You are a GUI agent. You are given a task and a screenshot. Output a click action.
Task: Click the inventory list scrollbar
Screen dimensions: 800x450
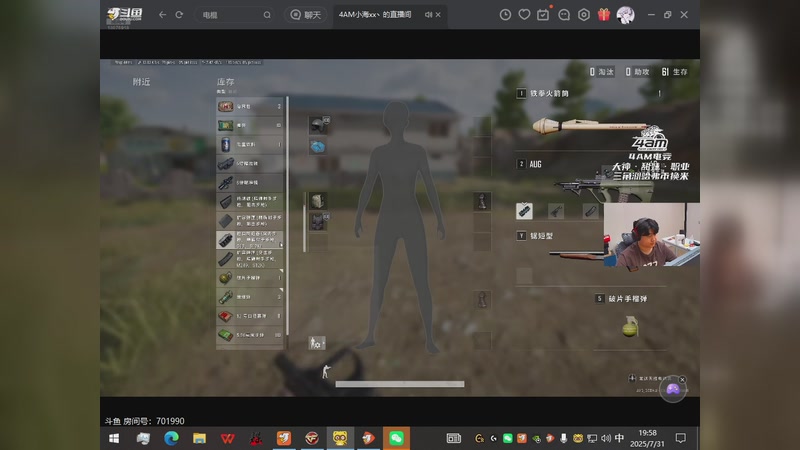click(287, 214)
